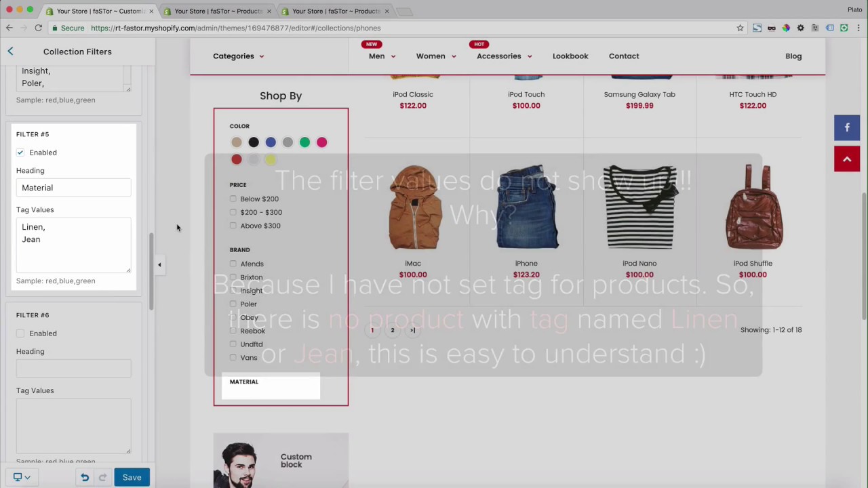The height and width of the screenshot is (488, 868).
Task: Open the Facebook share side button
Action: [x=847, y=127]
